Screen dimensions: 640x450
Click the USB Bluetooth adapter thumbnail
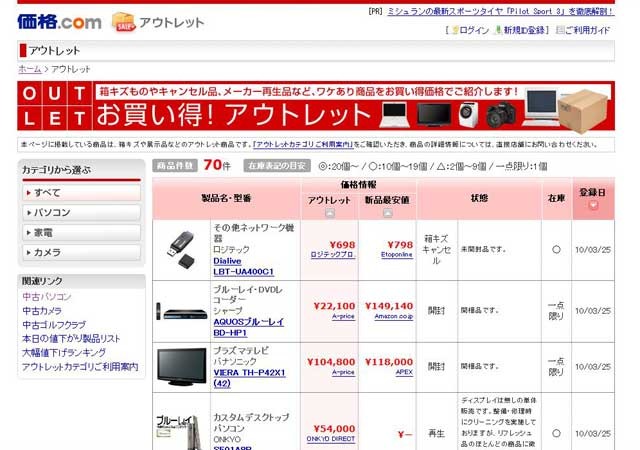pyautogui.click(x=182, y=250)
